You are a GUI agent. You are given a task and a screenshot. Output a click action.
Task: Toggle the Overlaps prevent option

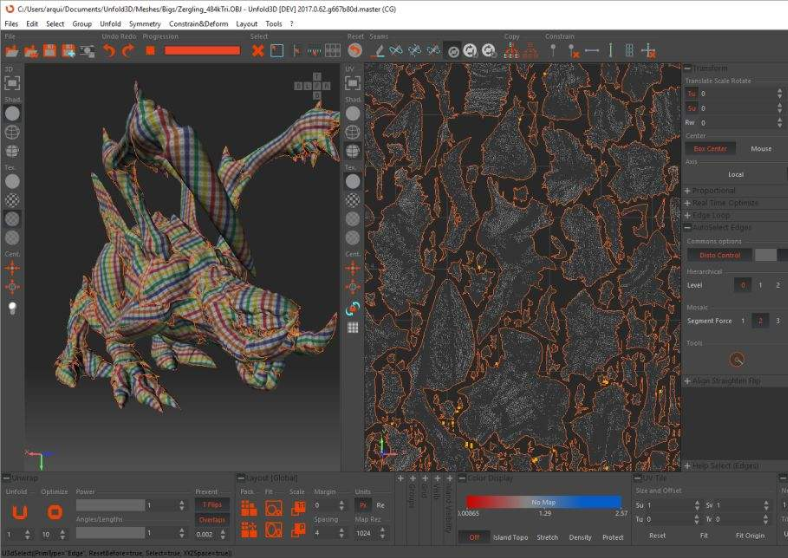pos(212,520)
